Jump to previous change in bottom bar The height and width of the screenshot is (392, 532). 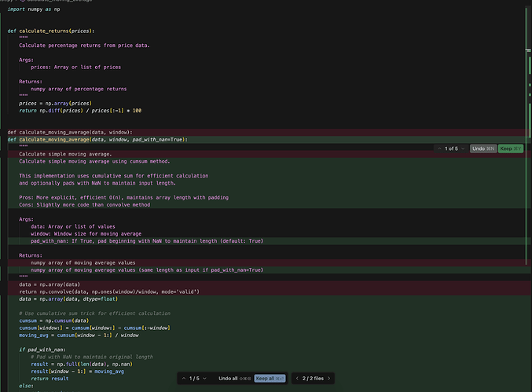[184, 379]
